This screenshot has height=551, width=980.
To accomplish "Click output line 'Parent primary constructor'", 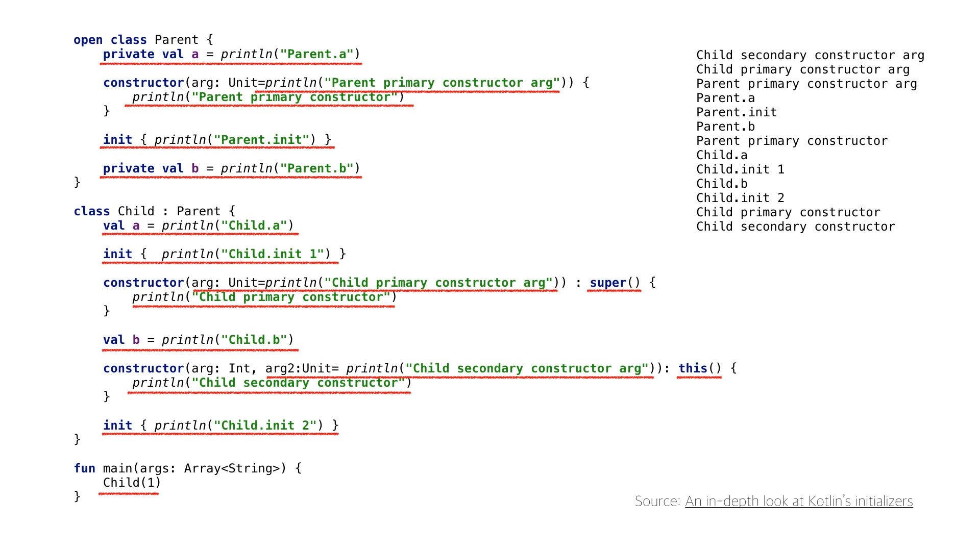I will [792, 141].
